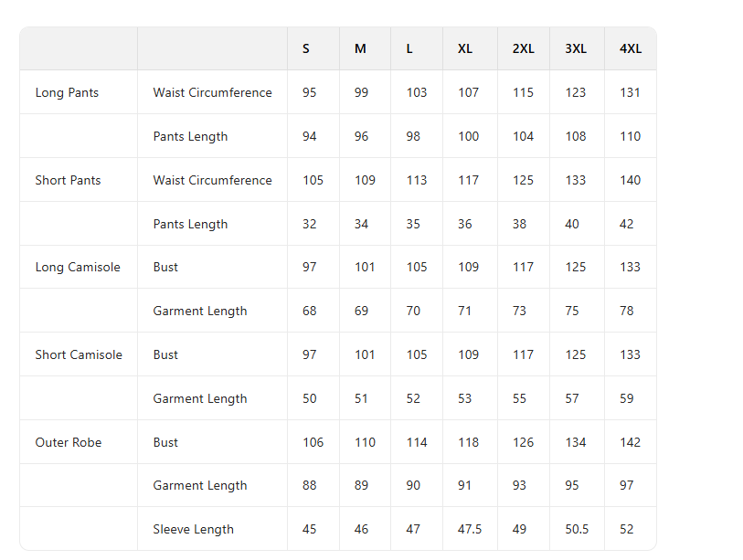Select the 47.5 sleeve length value

(470, 529)
